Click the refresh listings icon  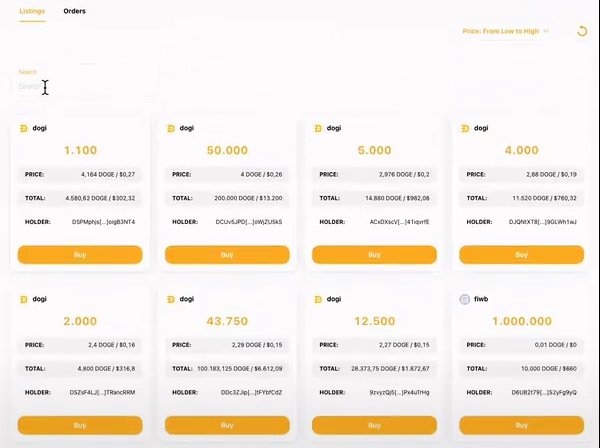point(582,31)
